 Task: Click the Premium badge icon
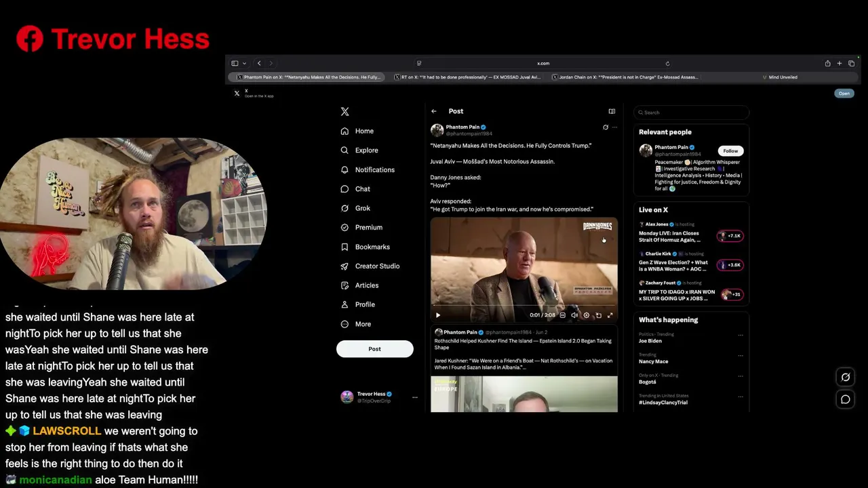pyautogui.click(x=344, y=227)
